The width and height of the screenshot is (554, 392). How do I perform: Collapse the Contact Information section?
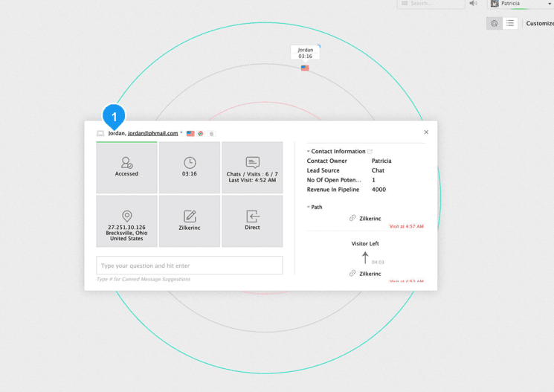click(309, 152)
